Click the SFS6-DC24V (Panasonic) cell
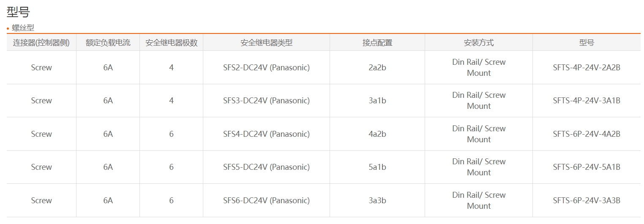Image resolution: width=644 pixels, height=224 pixels. tap(267, 200)
